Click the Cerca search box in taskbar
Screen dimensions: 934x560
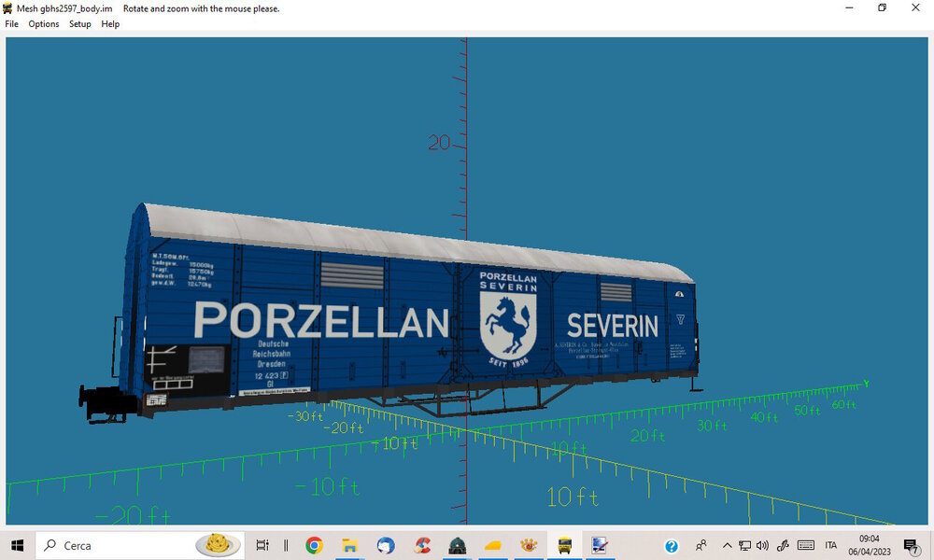(x=139, y=545)
